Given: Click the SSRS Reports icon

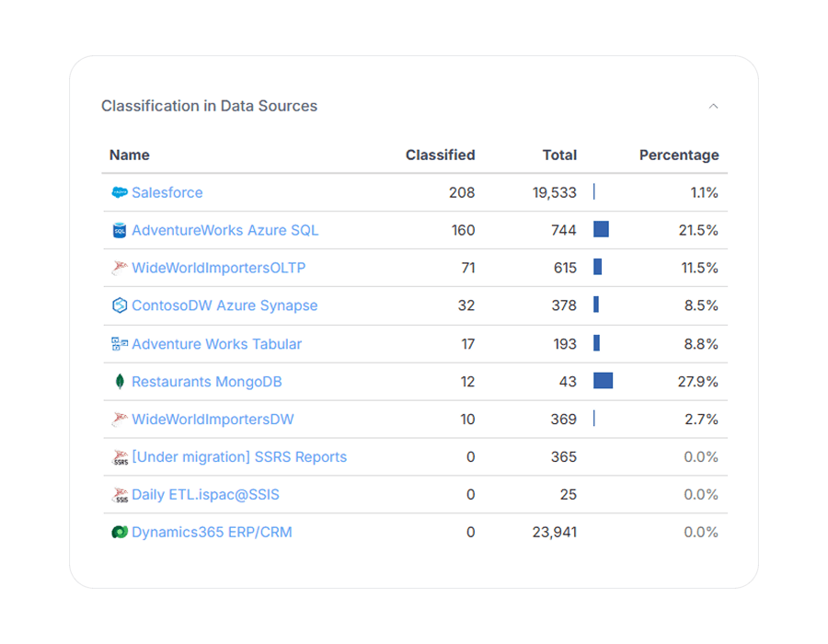Looking at the screenshot, I should (119, 456).
